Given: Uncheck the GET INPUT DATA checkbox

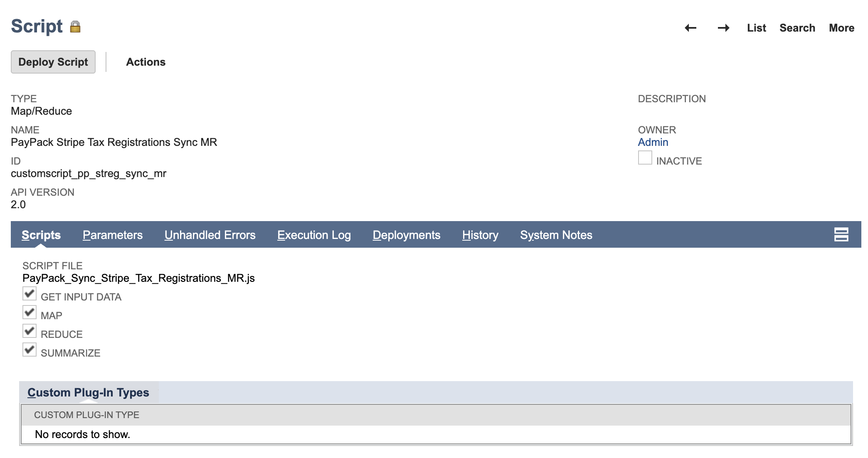Looking at the screenshot, I should (x=29, y=294).
